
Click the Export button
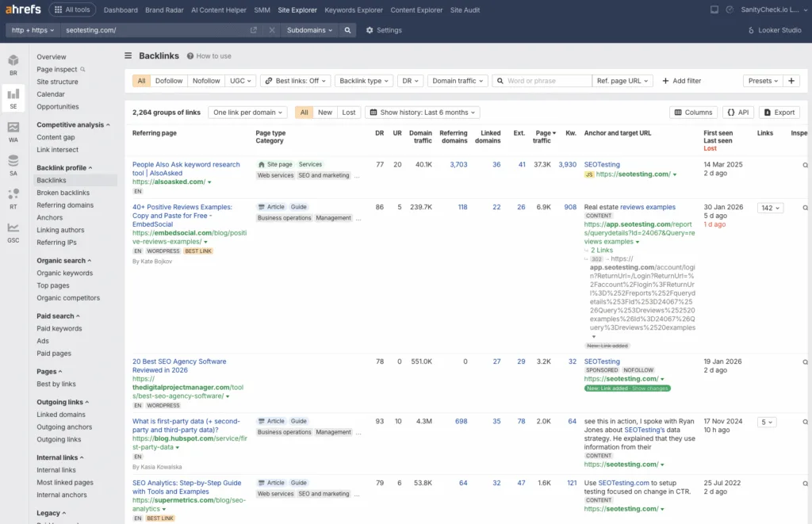tap(778, 112)
